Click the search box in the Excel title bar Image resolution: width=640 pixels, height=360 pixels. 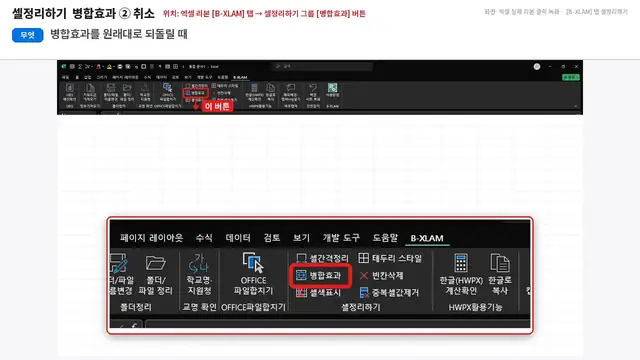pos(322,66)
